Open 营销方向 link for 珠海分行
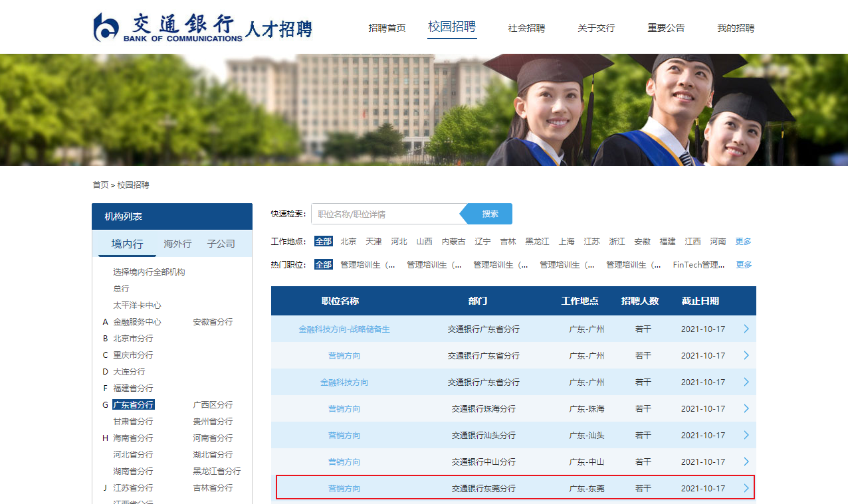The width and height of the screenshot is (848, 504). click(344, 409)
